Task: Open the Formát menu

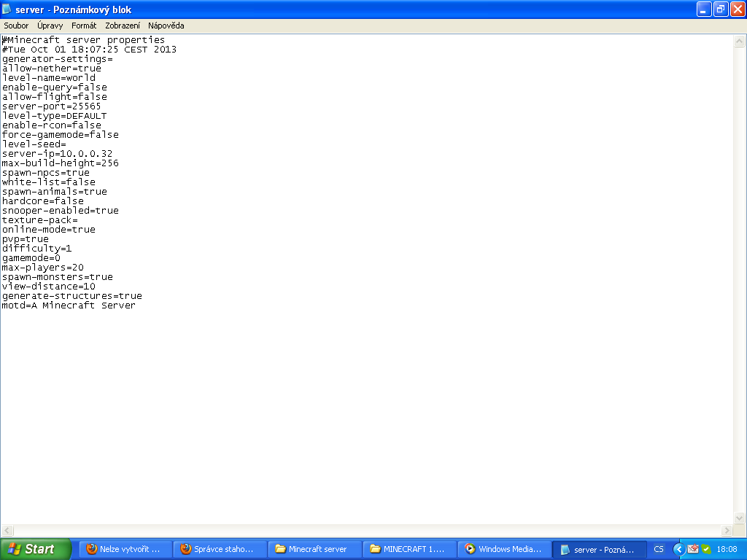Action: click(x=84, y=26)
